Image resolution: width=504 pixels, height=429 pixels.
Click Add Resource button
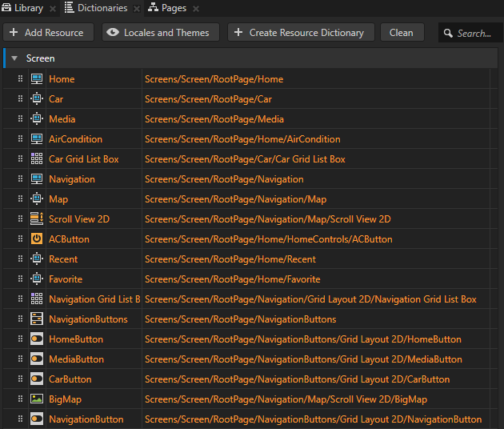coord(49,33)
